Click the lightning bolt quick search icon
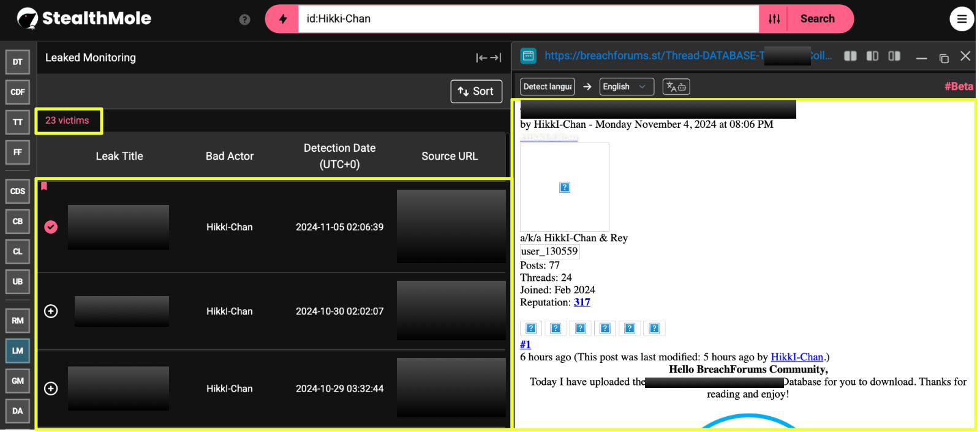Screen dimensions: 980x432 pyautogui.click(x=283, y=19)
